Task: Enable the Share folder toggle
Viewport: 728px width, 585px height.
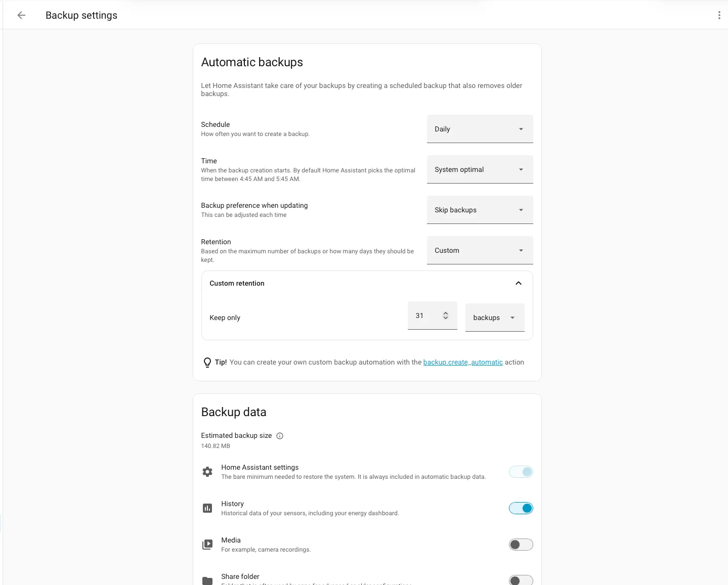Action: pos(521,580)
